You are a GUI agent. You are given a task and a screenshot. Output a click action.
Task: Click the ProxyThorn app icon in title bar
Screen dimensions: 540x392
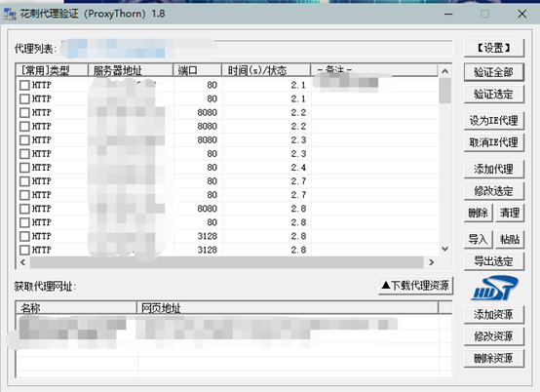pos(10,14)
